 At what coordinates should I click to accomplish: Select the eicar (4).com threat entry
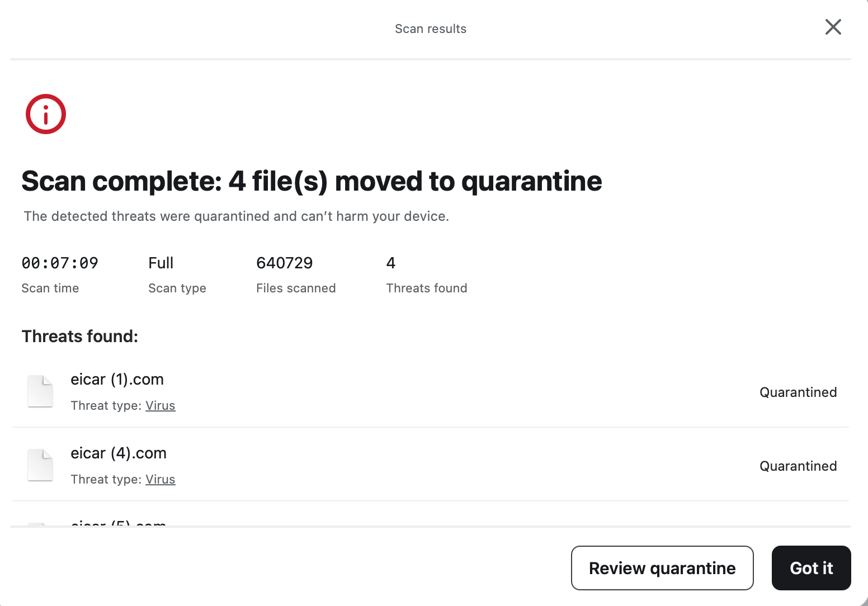coord(119,453)
